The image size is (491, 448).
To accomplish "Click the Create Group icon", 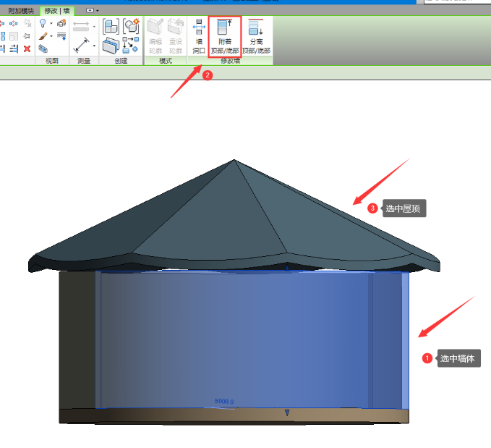I will pyautogui.click(x=131, y=26).
